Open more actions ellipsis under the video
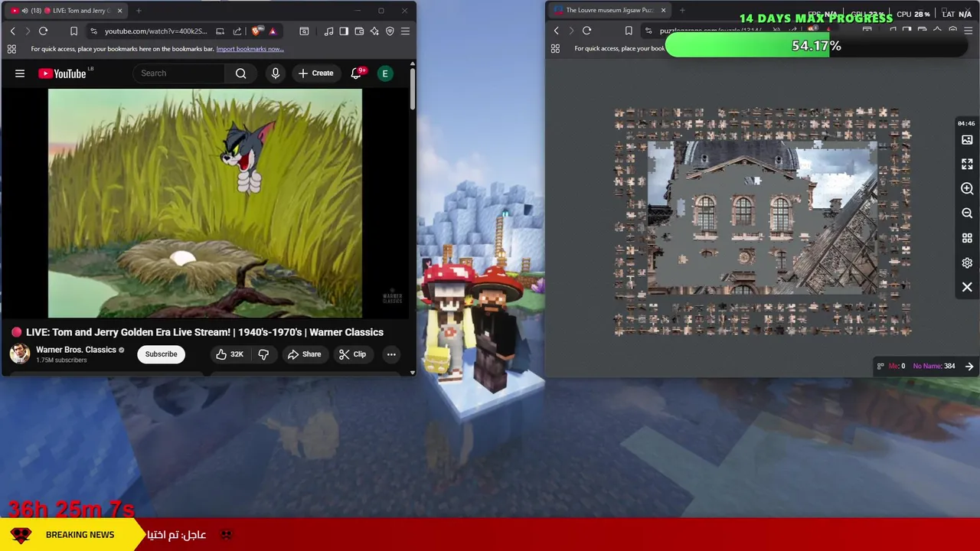The height and width of the screenshot is (551, 980). (391, 354)
